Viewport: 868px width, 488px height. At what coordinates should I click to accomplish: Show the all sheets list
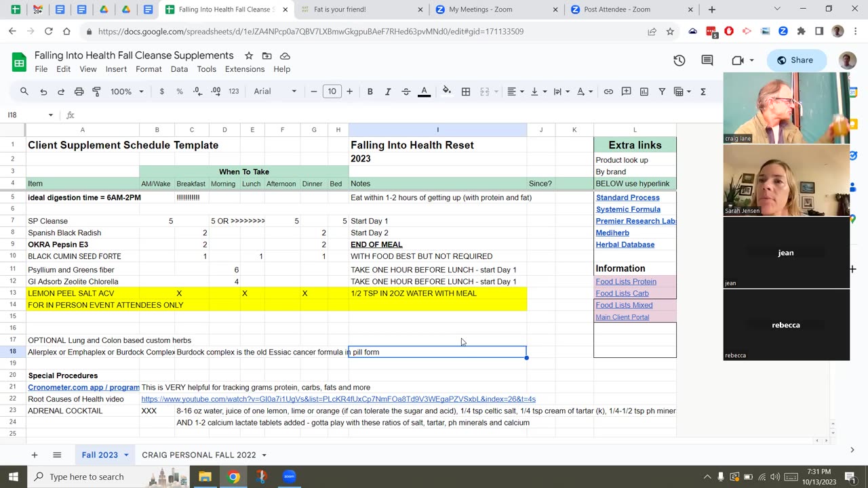point(57,455)
